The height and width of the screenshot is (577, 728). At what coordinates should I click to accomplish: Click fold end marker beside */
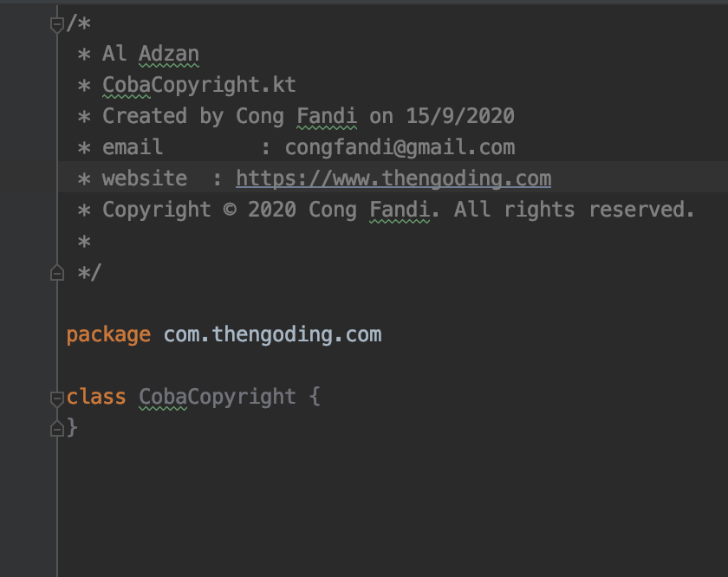pyautogui.click(x=57, y=273)
